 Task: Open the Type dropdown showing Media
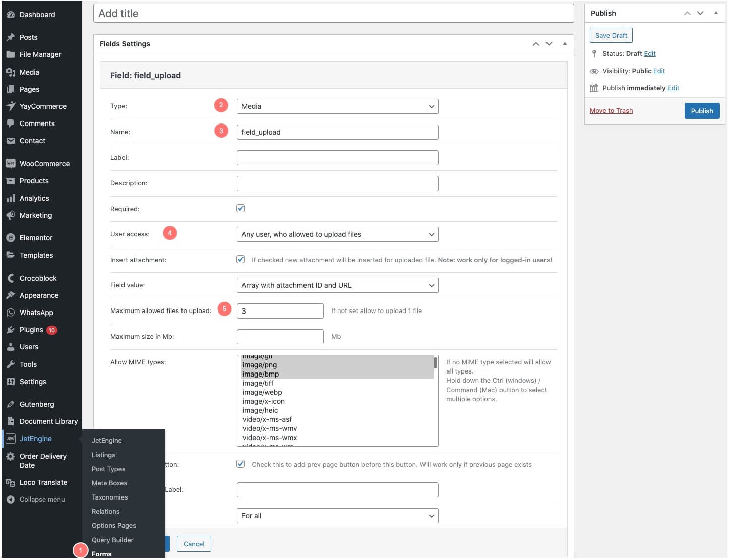click(337, 106)
